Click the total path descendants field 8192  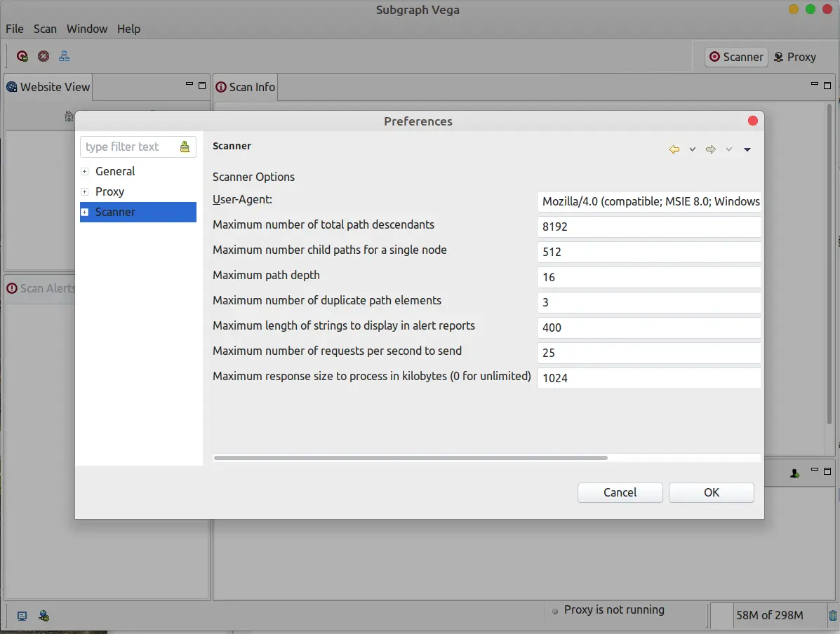pyautogui.click(x=648, y=227)
